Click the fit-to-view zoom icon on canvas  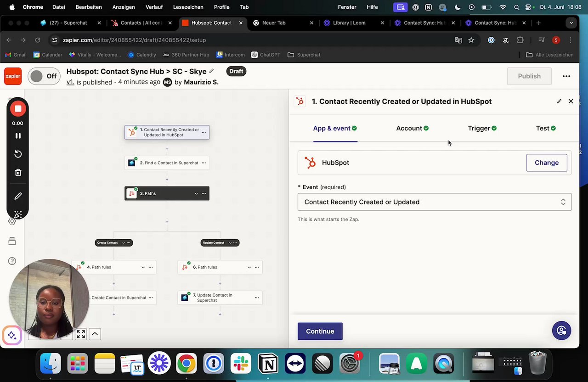pos(81,334)
